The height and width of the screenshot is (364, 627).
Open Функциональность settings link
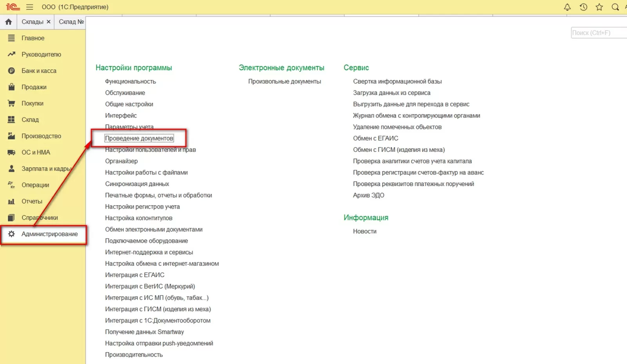pyautogui.click(x=130, y=81)
